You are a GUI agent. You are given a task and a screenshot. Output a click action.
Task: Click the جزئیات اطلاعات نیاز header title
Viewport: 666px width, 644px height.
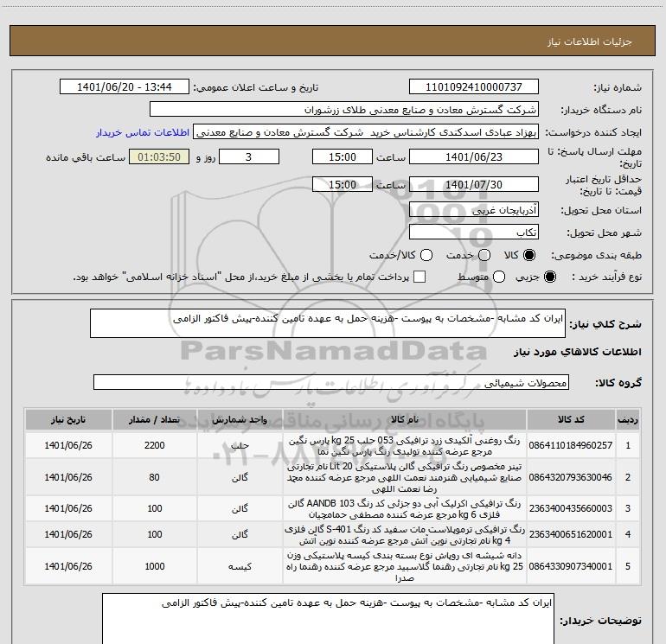590,41
